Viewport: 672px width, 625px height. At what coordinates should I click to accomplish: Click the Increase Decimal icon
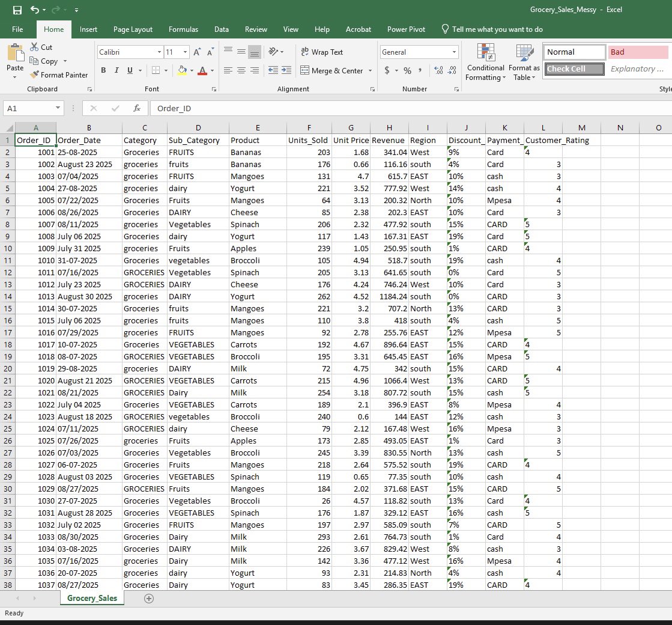pos(438,70)
